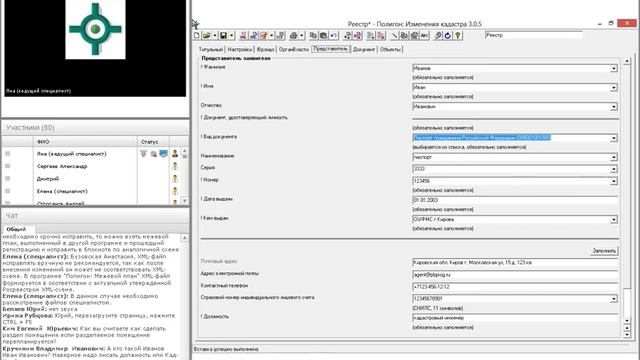Click the ФИО column header
The image size is (640, 360).
(85, 142)
